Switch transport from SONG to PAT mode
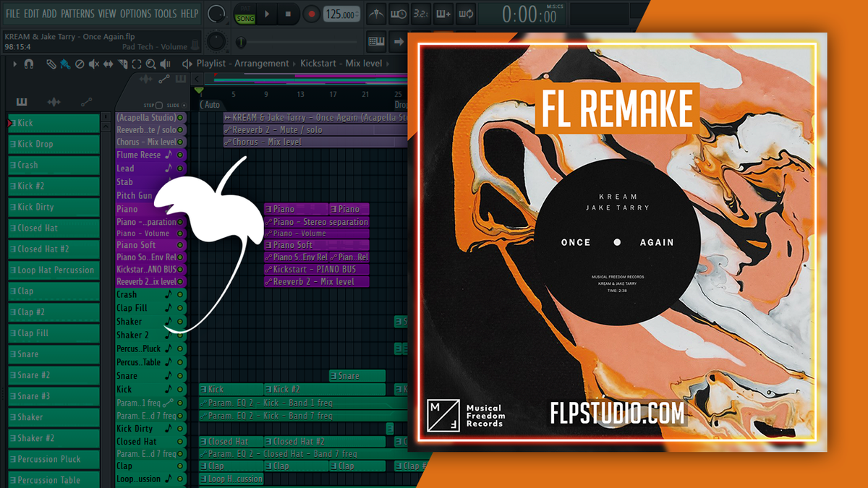 pyautogui.click(x=245, y=9)
